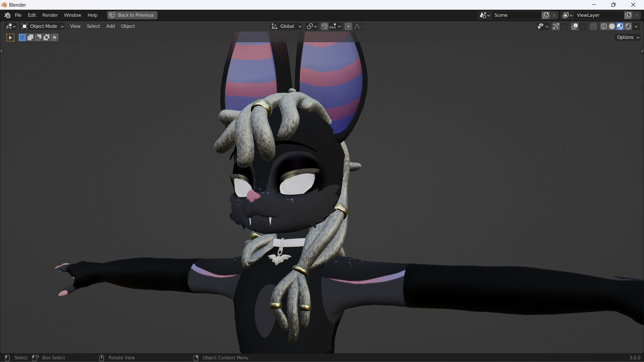Click the Back to Previous button
The height and width of the screenshot is (362, 644).
(x=132, y=15)
